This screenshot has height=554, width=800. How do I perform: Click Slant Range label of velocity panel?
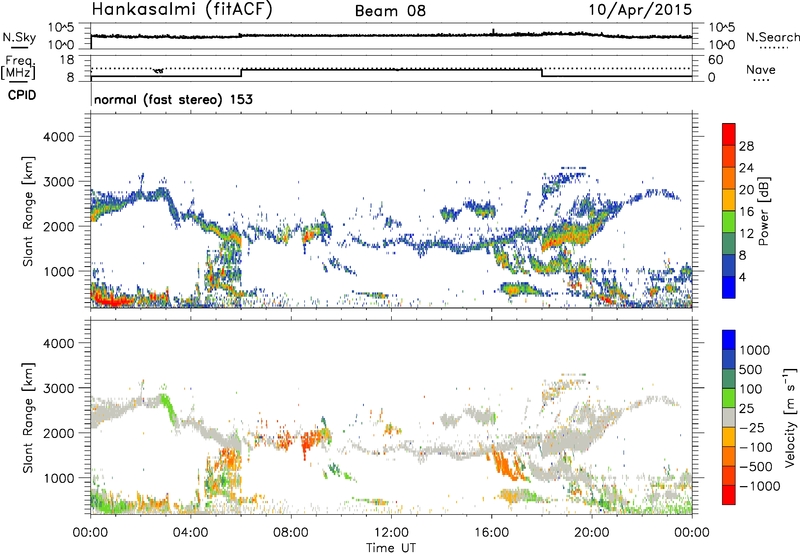pyautogui.click(x=28, y=418)
